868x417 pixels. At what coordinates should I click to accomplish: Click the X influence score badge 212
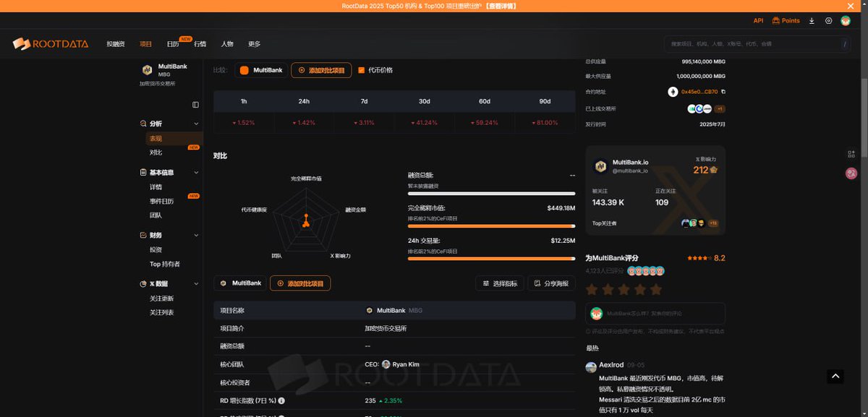[705, 170]
